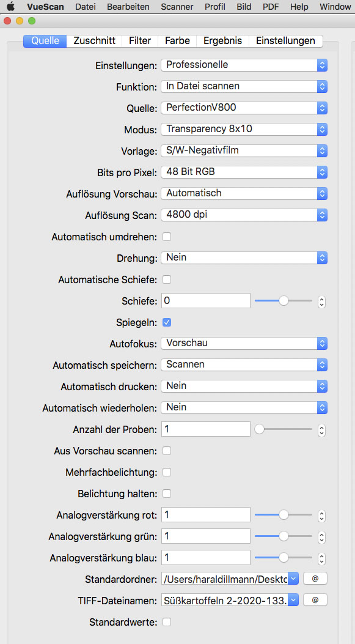Click the Analogverstärkung grün stepper

point(322,537)
